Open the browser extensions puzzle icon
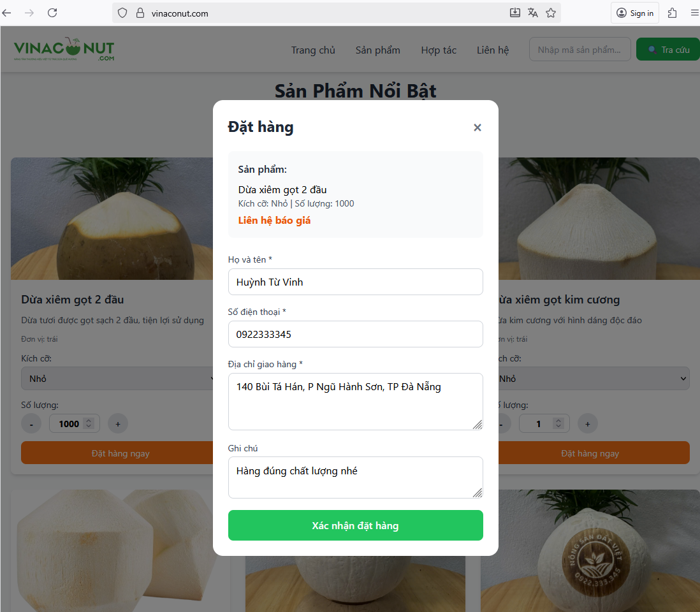This screenshot has height=612, width=700. click(x=672, y=13)
